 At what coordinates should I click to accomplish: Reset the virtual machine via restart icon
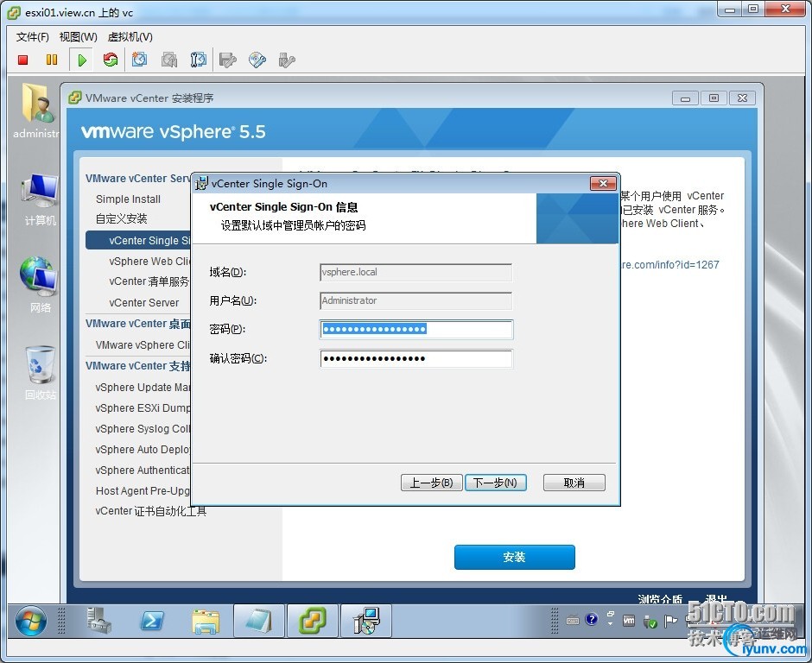(x=111, y=60)
